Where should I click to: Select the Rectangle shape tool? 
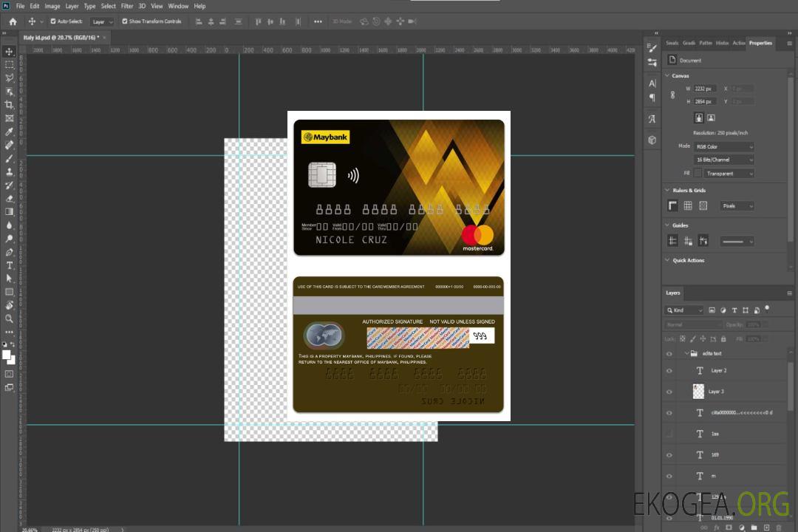tap(9, 292)
